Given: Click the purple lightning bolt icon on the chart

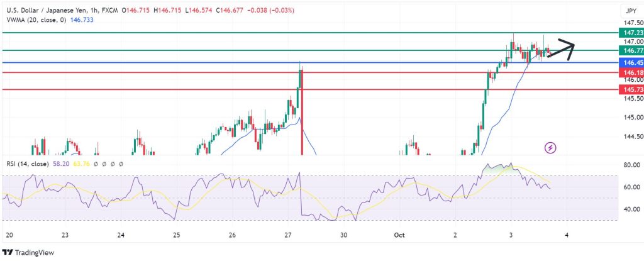Looking at the screenshot, I should click(x=550, y=148).
